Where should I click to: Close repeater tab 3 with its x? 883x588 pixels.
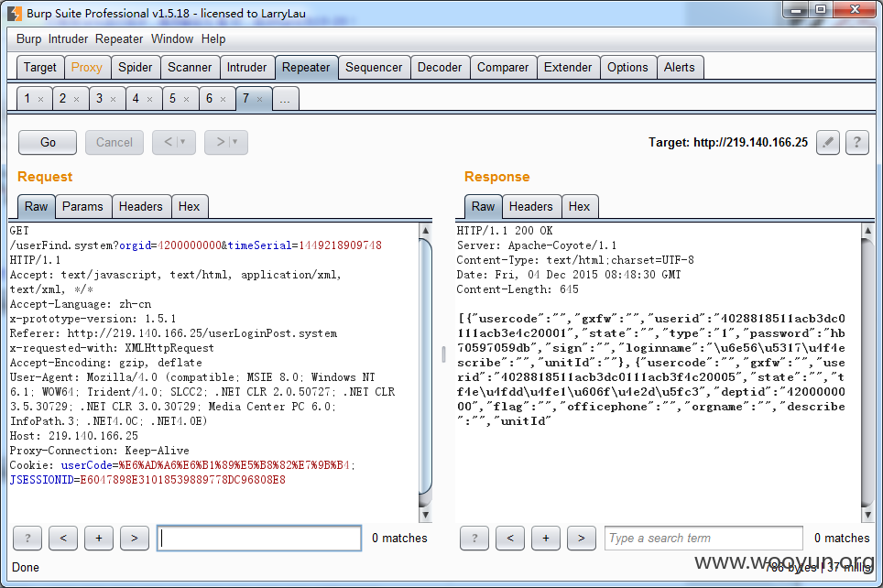[114, 100]
